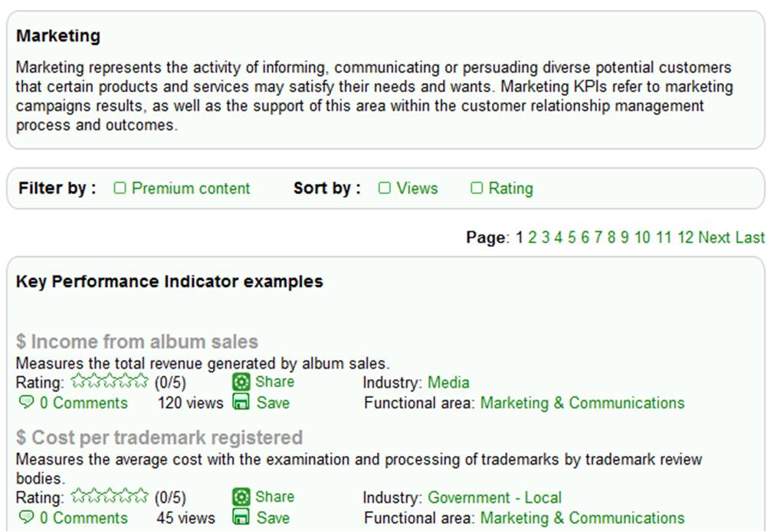Image resolution: width=774 pixels, height=532 pixels.
Task: Click Share icon for Cost per trademark registered
Action: [241, 497]
